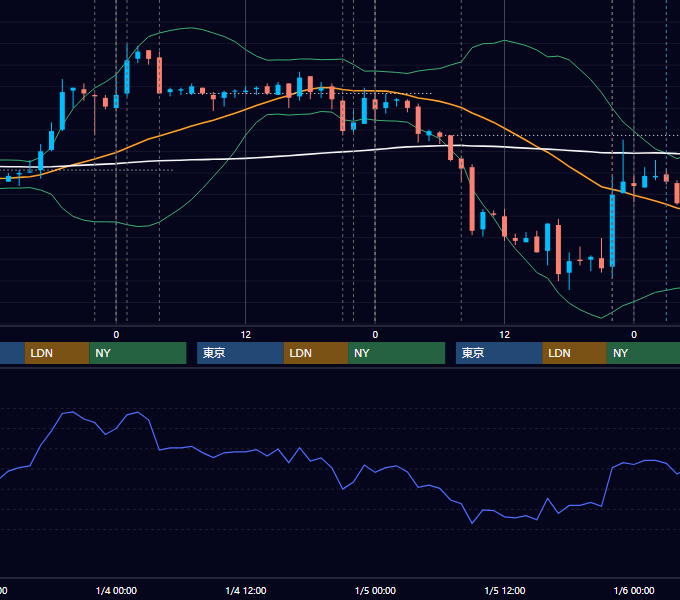Screen dimensions: 680x600
Task: Select the LDN session bar before 1/4 00:00
Action: pos(57,353)
